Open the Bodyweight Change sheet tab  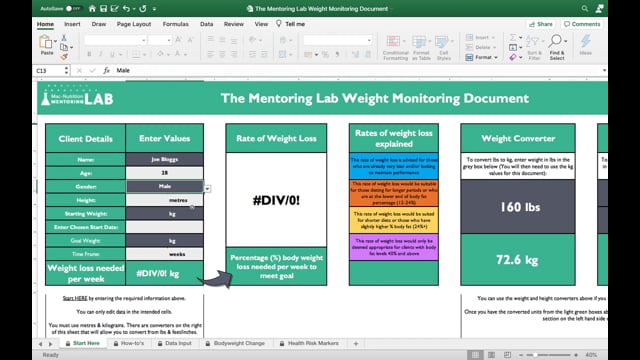[x=236, y=343]
